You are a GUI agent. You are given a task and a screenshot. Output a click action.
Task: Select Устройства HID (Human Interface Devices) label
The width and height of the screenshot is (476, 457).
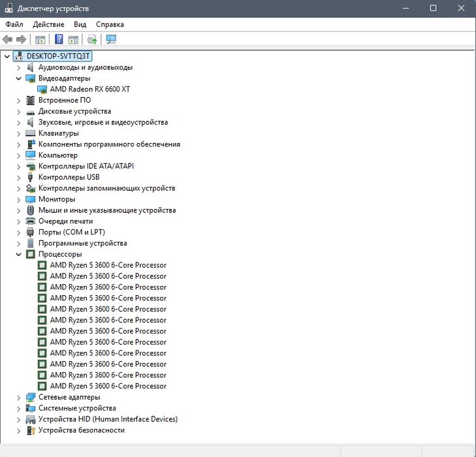108,419
